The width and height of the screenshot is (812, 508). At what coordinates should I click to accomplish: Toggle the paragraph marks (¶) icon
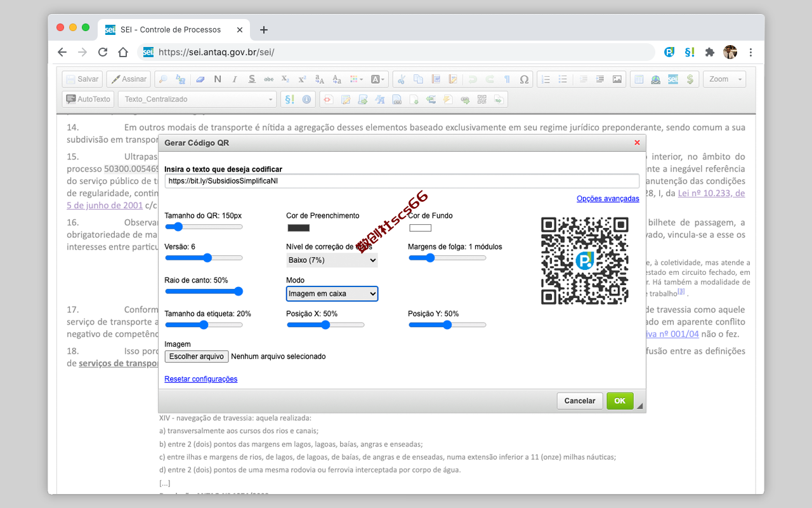(507, 79)
